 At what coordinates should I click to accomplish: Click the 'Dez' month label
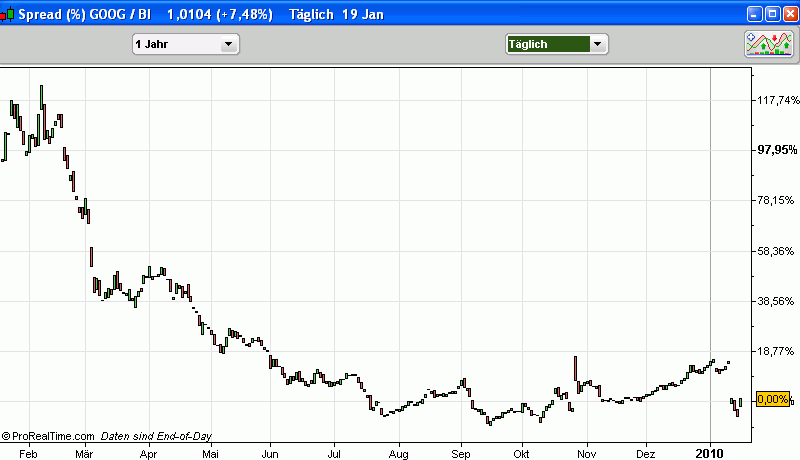point(646,453)
